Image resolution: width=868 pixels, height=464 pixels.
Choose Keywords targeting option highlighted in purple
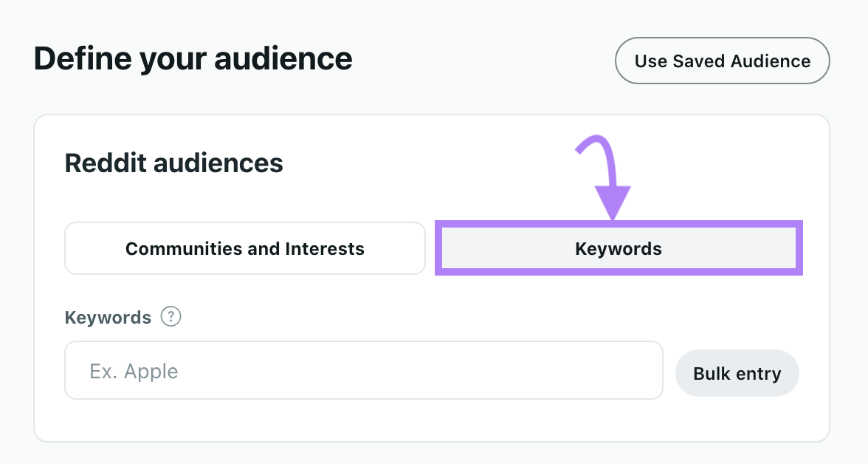pyautogui.click(x=618, y=248)
